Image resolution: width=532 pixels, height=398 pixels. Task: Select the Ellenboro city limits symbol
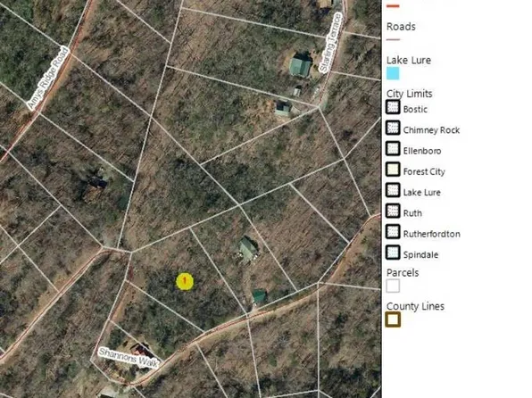pyautogui.click(x=393, y=149)
